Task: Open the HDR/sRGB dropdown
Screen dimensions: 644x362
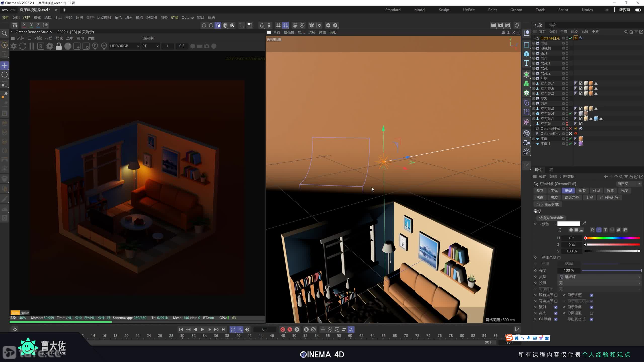Action: pyautogui.click(x=125, y=46)
